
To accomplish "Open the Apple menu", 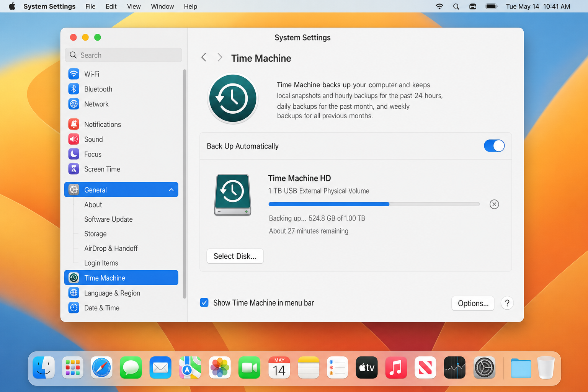I will pyautogui.click(x=12, y=6).
